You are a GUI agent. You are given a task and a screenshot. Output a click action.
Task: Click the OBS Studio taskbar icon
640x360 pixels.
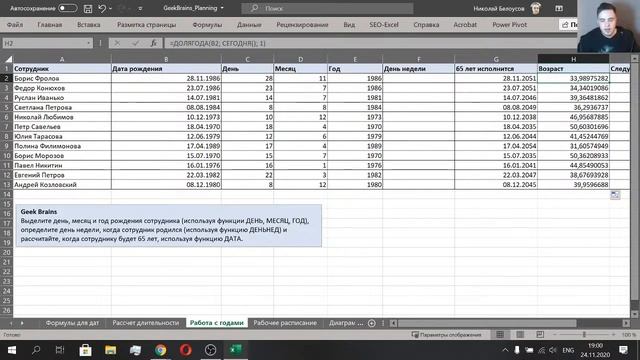pyautogui.click(x=210, y=350)
